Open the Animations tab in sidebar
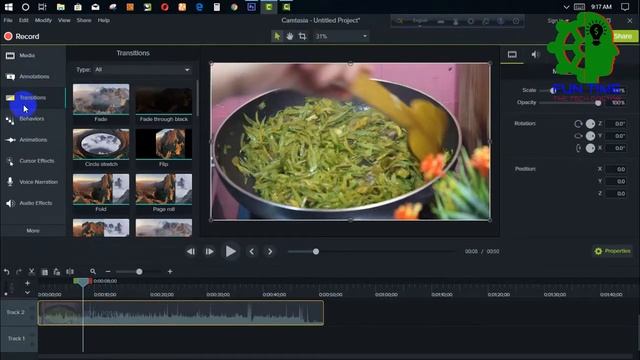The height and width of the screenshot is (360, 640). [x=33, y=140]
